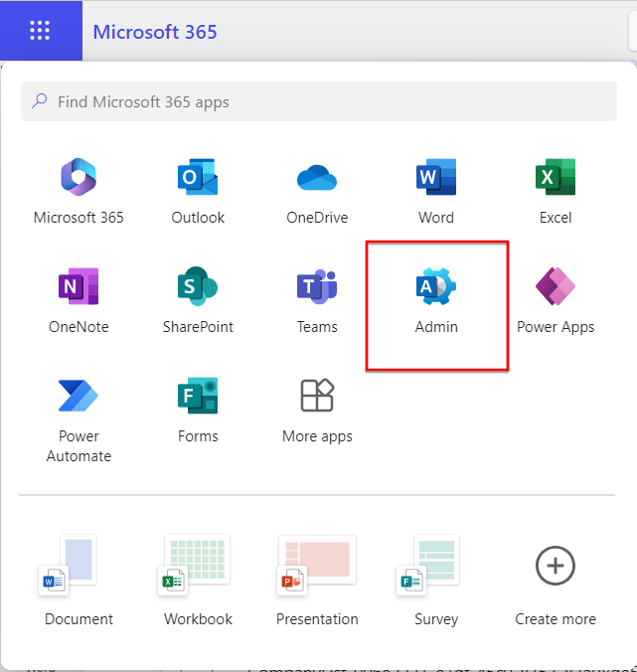Create a new Forms Survey

click(436, 581)
